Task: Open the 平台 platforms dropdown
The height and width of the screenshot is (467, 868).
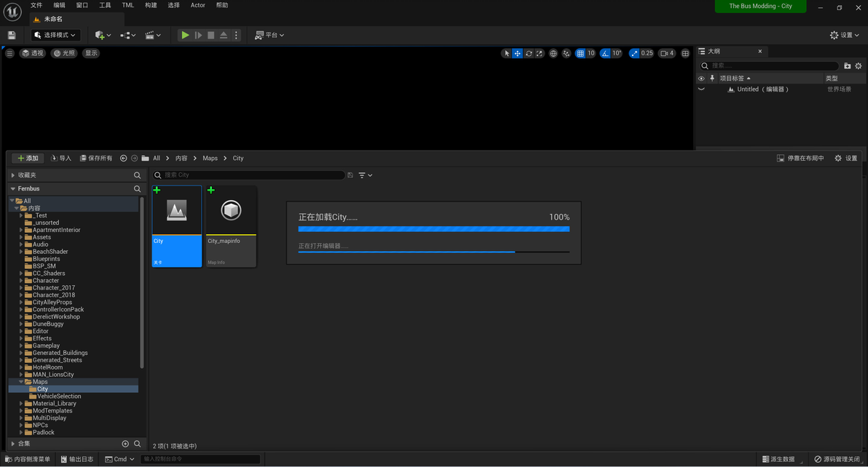Action: pyautogui.click(x=269, y=35)
